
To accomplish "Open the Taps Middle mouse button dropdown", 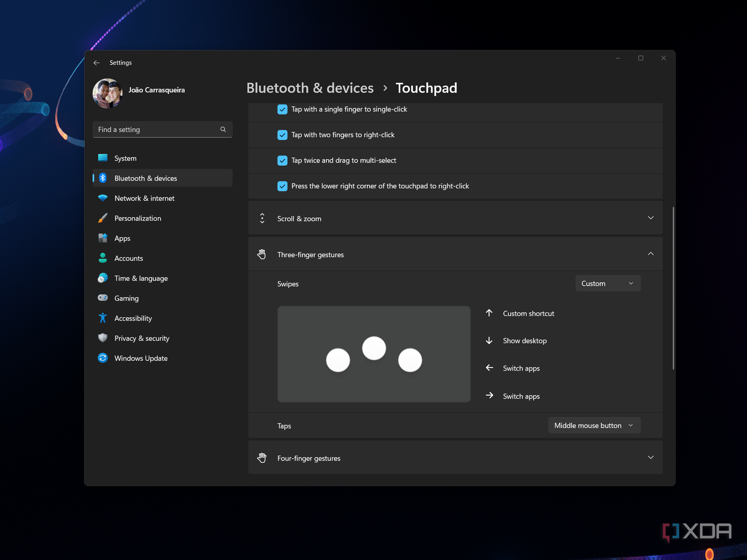I will coord(594,425).
